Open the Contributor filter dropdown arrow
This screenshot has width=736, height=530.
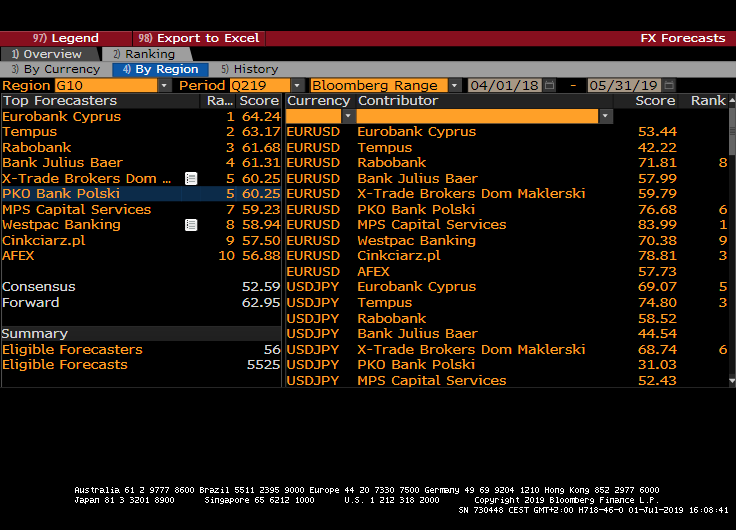[605, 117]
